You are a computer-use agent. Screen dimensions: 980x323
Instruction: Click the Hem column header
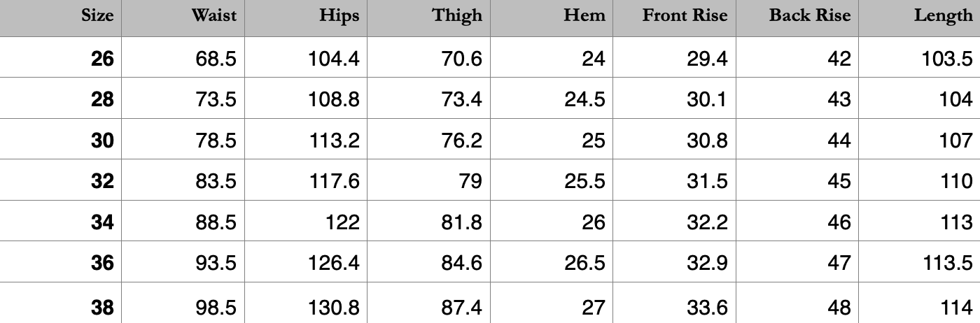click(584, 15)
